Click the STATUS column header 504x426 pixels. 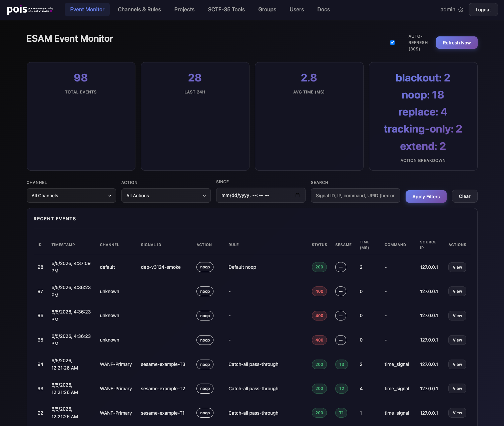click(x=320, y=245)
